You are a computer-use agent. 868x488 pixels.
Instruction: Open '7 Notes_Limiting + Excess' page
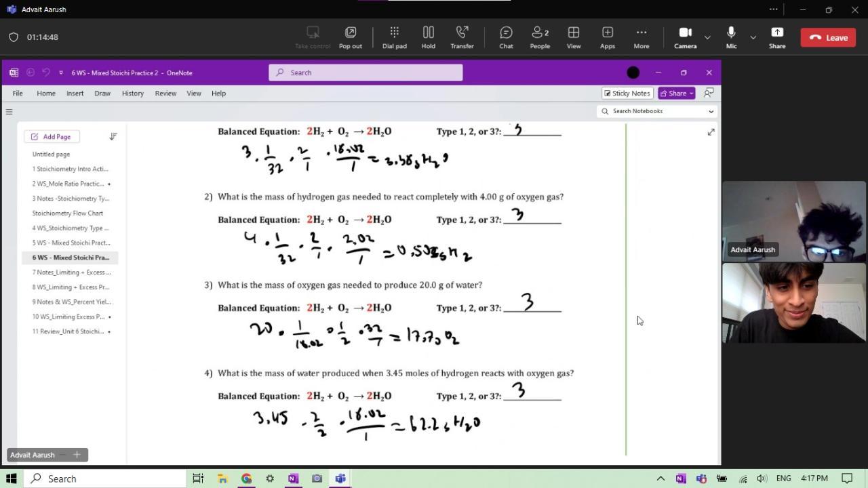click(70, 272)
